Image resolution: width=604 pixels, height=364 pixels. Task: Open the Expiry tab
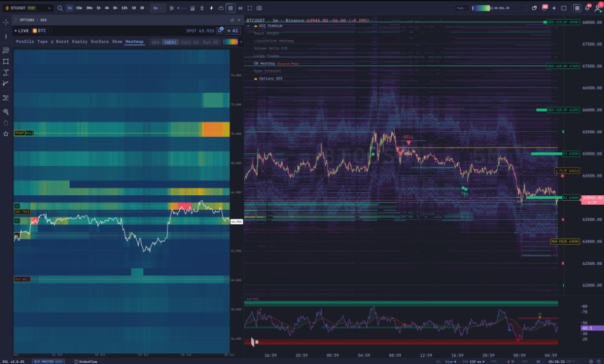coord(80,42)
